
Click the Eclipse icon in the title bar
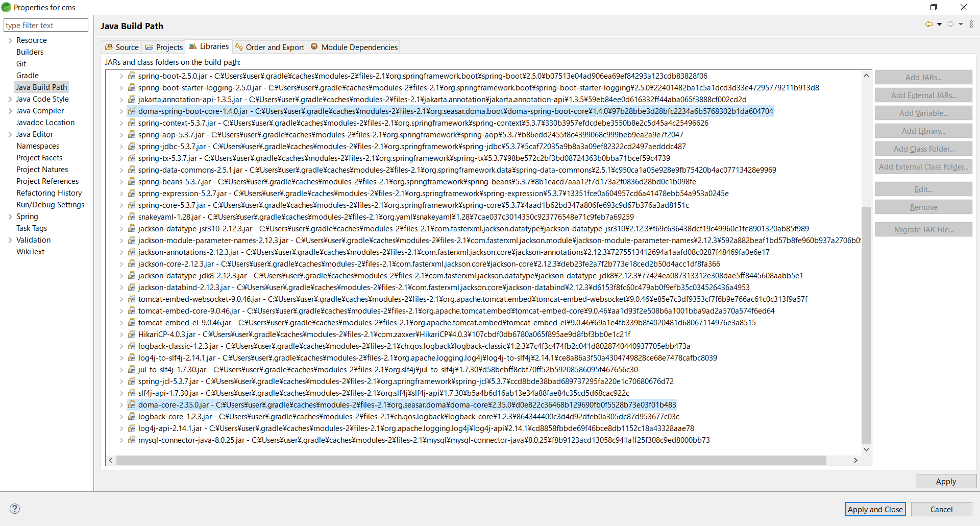(x=6, y=7)
